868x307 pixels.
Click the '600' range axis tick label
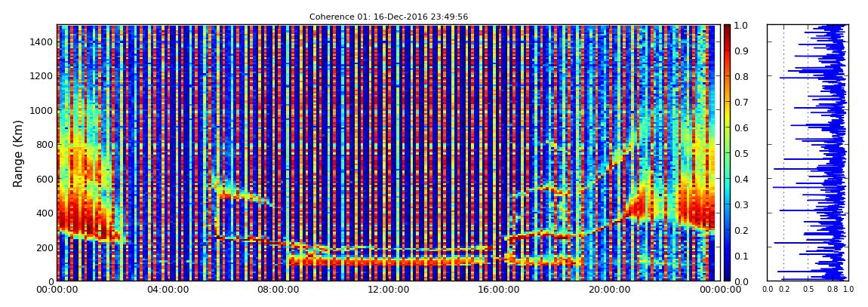click(43, 179)
